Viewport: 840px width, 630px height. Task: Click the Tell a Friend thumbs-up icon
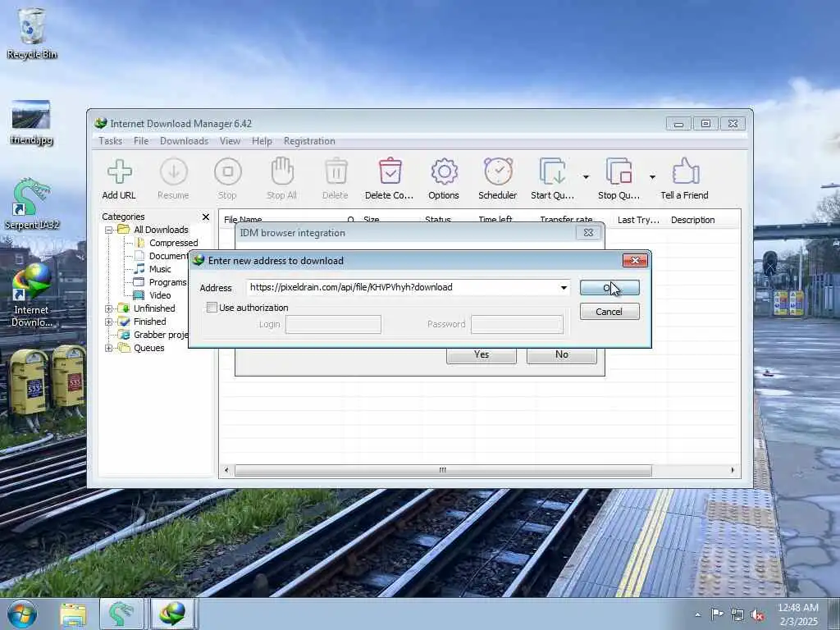tap(685, 172)
